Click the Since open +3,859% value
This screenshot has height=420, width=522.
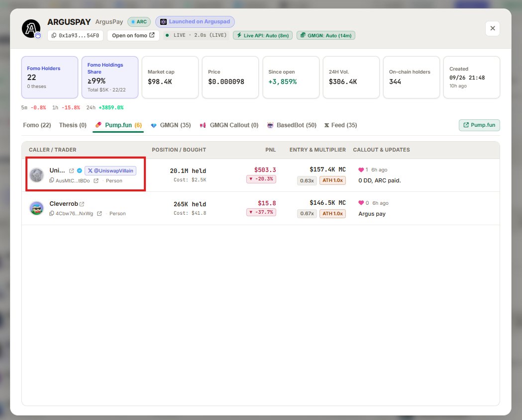(x=282, y=82)
